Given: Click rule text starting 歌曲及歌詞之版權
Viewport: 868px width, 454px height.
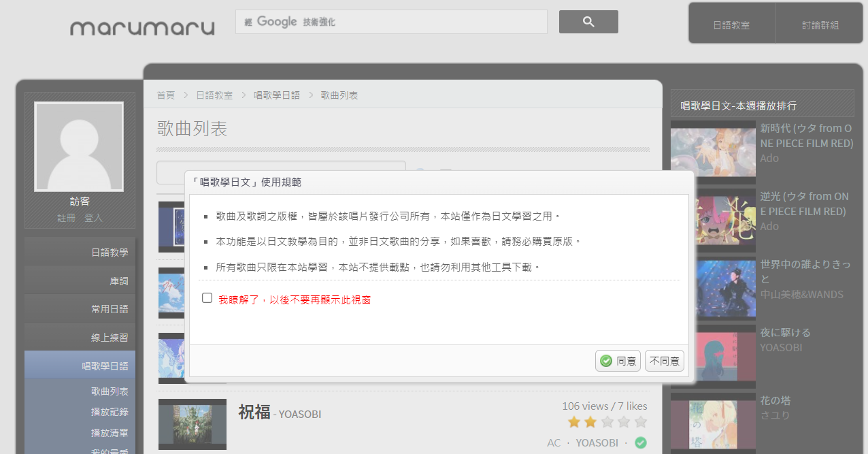Looking at the screenshot, I should point(388,216).
